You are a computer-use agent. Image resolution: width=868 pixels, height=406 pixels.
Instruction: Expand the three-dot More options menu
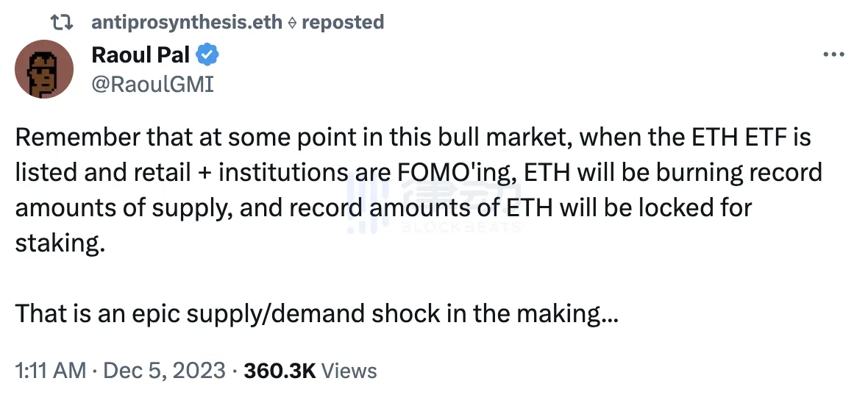coord(832,55)
